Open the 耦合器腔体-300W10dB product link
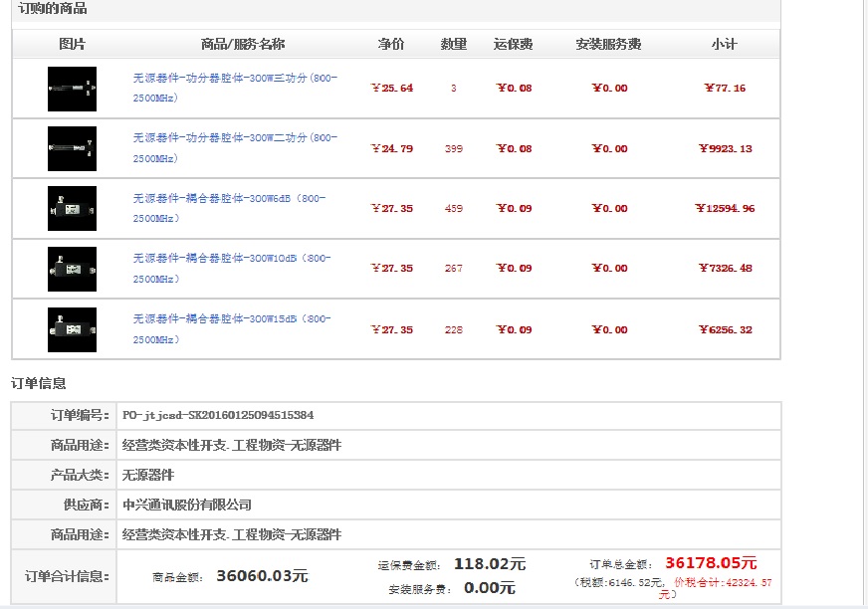Viewport: 868px width, 609px height. pyautogui.click(x=233, y=259)
